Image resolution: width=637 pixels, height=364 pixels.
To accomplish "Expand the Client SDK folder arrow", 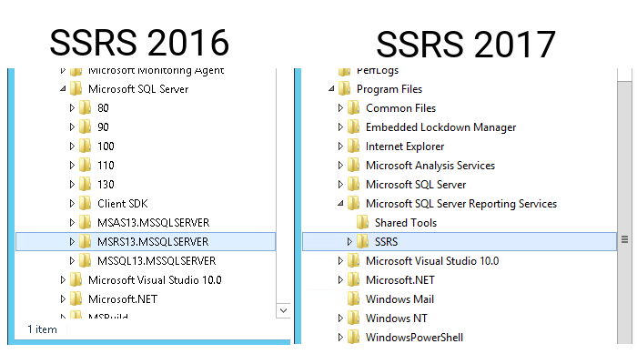I will (72, 204).
